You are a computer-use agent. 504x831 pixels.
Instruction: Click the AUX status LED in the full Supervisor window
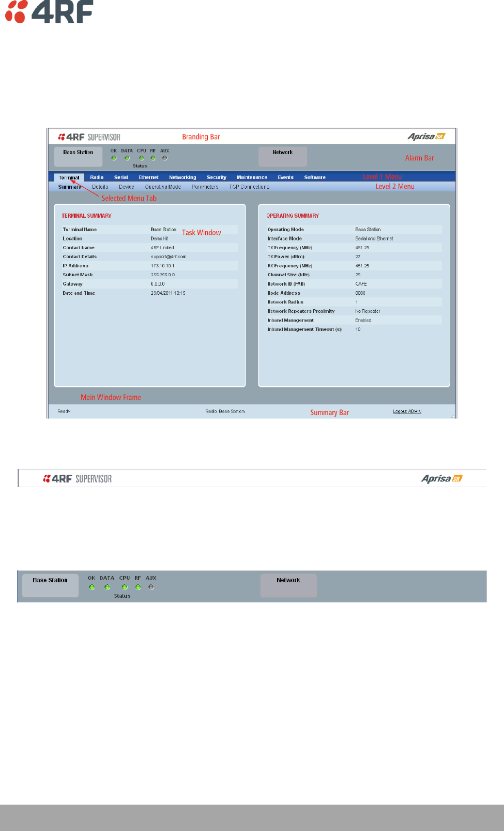[x=165, y=158]
